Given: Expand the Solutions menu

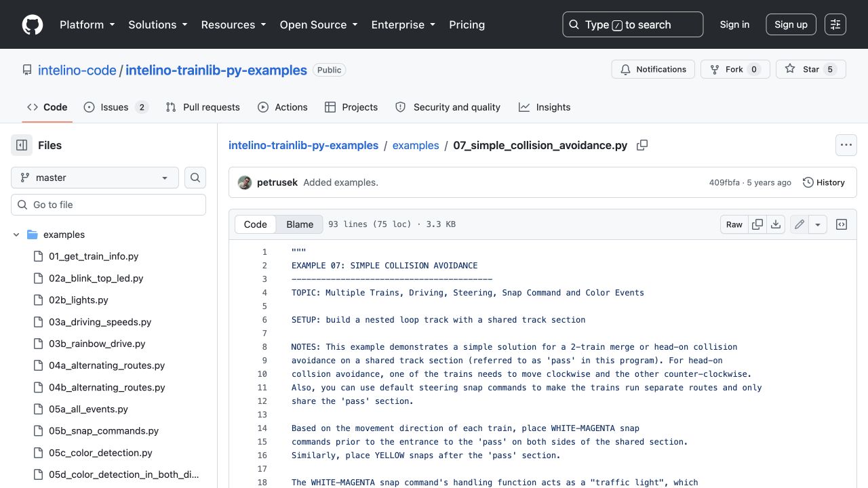Looking at the screenshot, I should (x=158, y=24).
